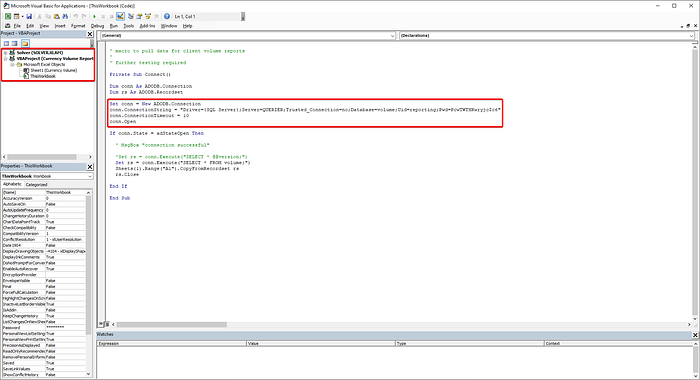Click the Break pause icon
The width and height of the screenshot is (700, 380).
point(103,17)
